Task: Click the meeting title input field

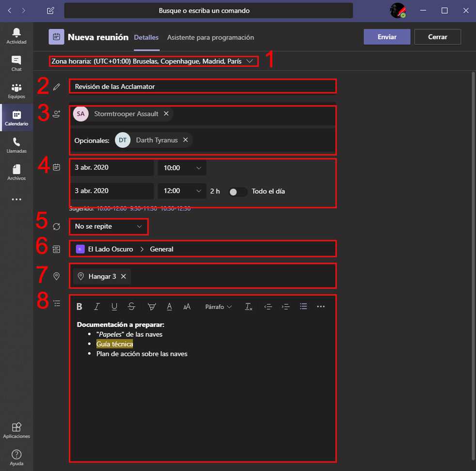Action: coord(202,86)
